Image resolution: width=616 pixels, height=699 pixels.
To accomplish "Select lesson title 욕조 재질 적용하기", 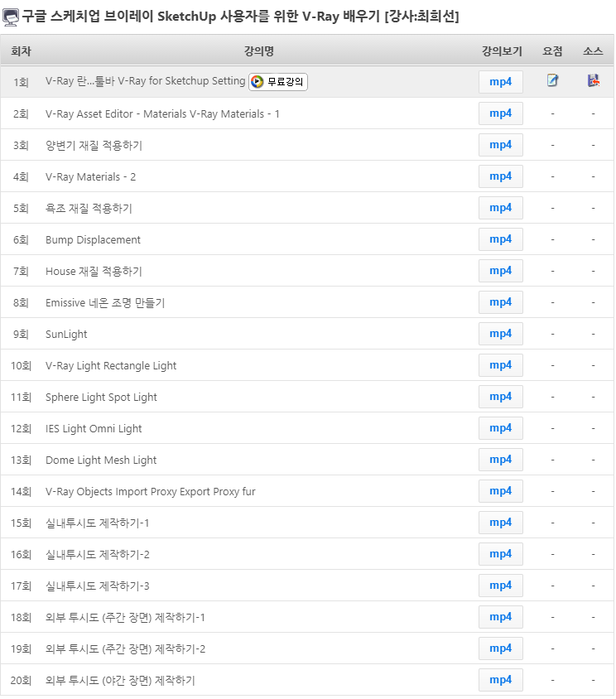I will coord(89,208).
